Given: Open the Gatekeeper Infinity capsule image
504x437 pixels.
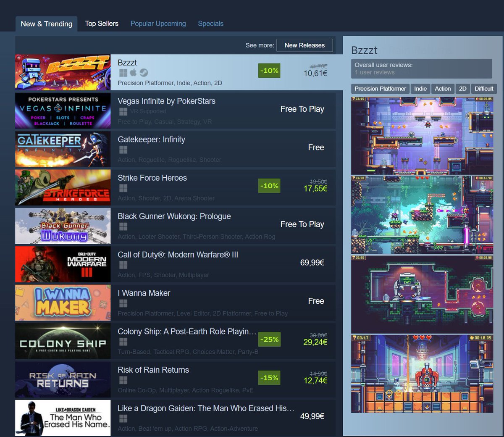Looking at the screenshot, I should point(63,149).
